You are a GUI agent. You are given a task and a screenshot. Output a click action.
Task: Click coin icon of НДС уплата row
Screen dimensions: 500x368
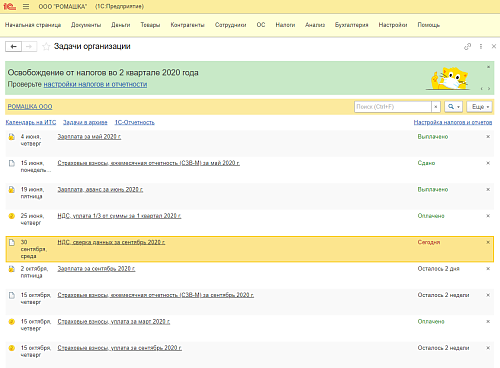click(12, 216)
